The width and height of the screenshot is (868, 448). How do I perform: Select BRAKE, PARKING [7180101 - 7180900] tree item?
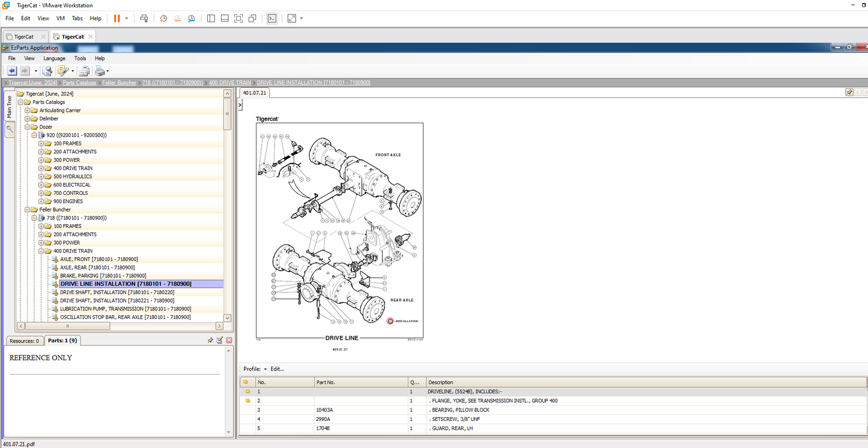103,275
